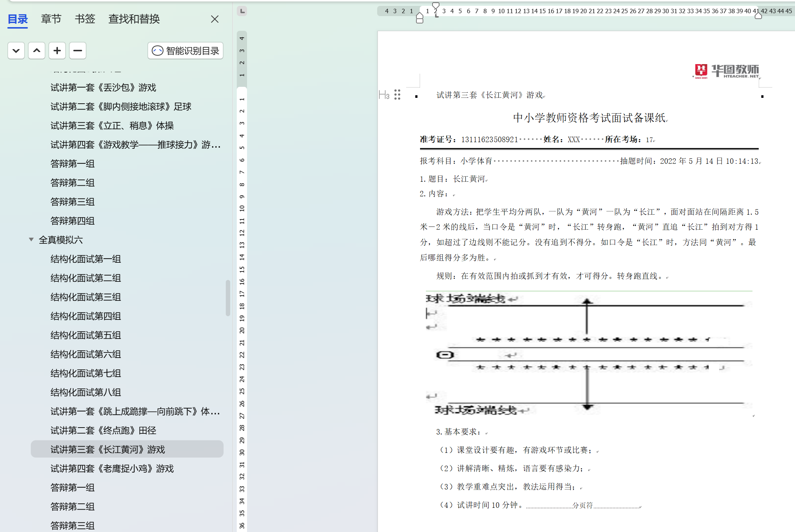This screenshot has height=532, width=795.
Task: Click the 华图教师 header logo image
Action: point(726,71)
